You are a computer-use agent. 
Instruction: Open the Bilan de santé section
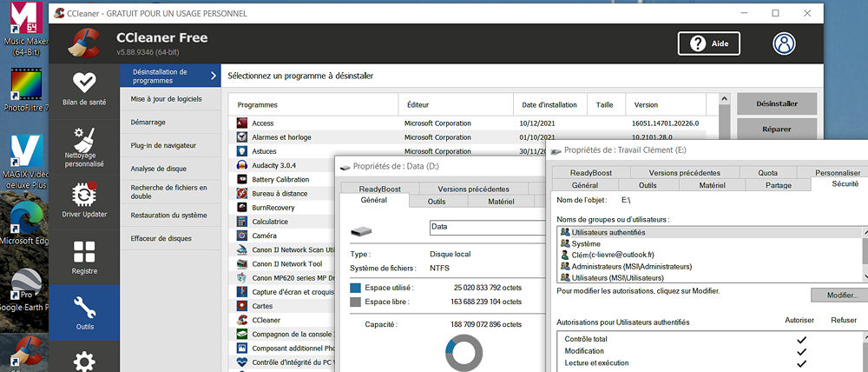(84, 90)
